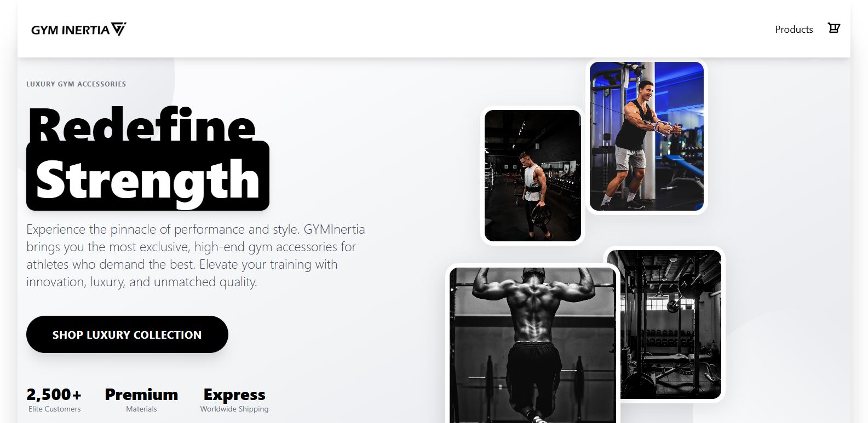Open the blue-lit cable exercise photo
This screenshot has width=868, height=423.
[x=647, y=136]
